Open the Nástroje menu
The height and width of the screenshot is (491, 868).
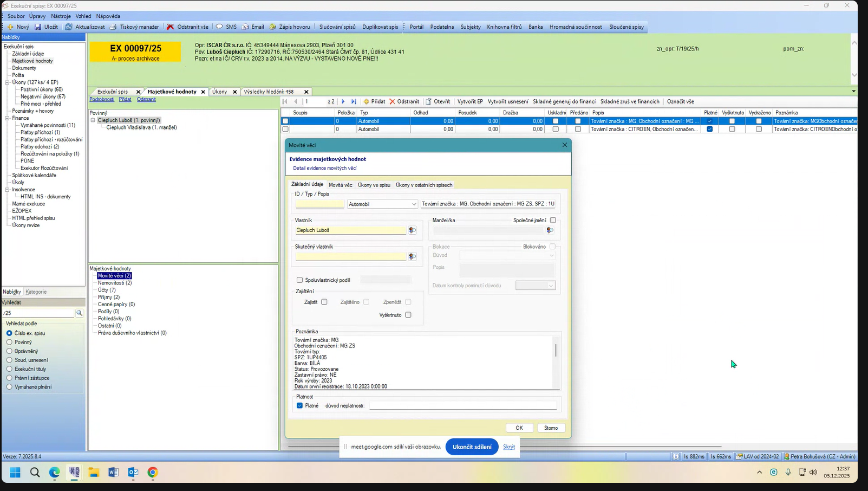[x=61, y=16]
